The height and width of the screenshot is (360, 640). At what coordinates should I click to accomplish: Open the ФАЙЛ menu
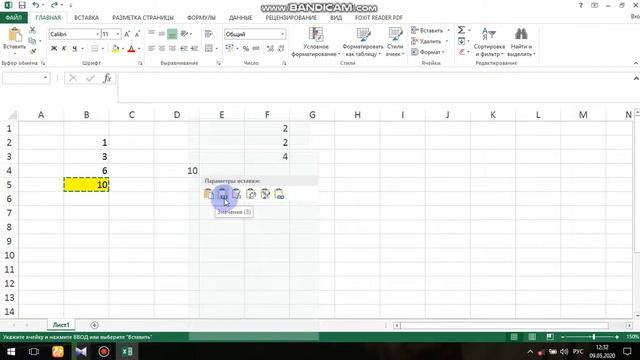(13, 18)
